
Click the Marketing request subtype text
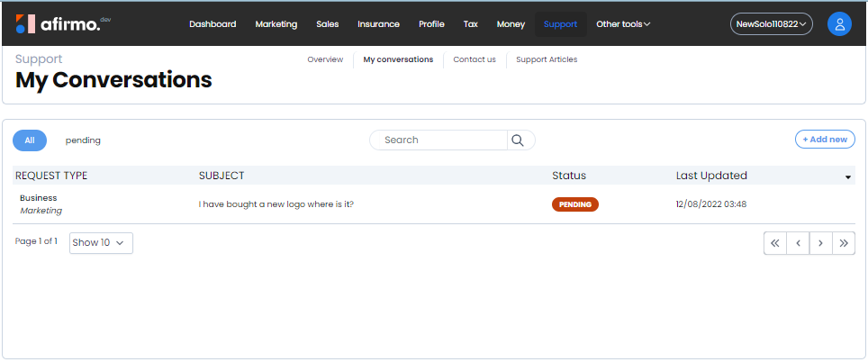(x=41, y=211)
